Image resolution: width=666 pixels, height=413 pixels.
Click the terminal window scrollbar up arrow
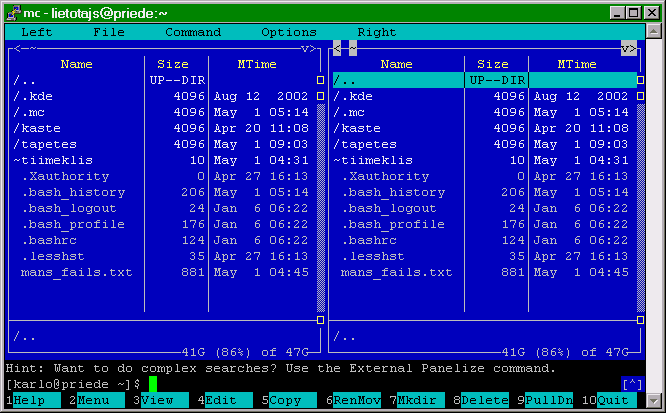(653, 31)
